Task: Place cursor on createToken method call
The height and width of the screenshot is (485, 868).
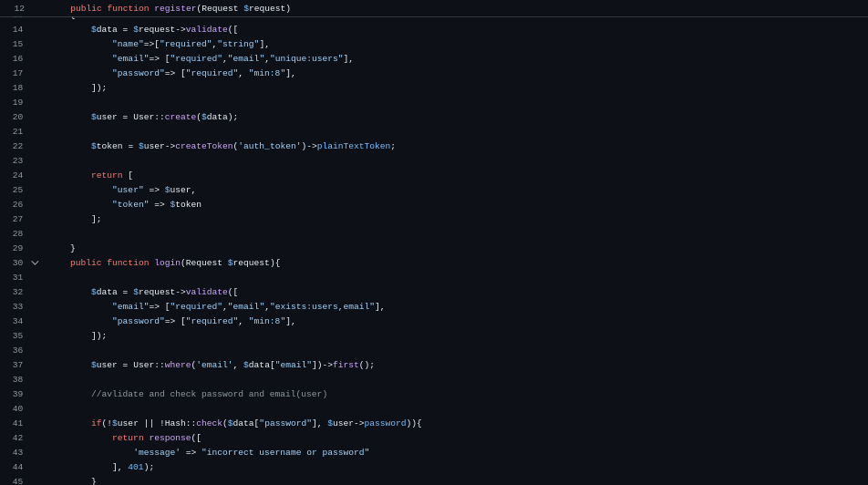Action: pos(203,146)
